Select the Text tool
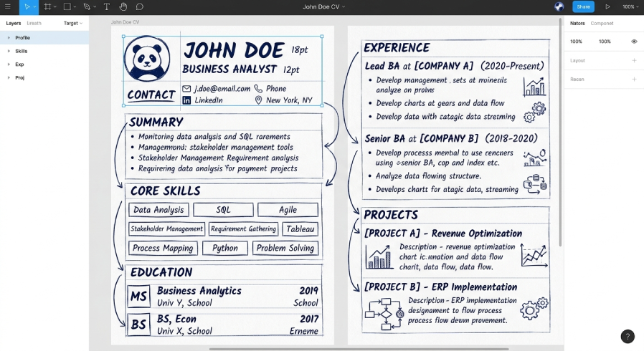644x351 pixels. click(x=106, y=7)
